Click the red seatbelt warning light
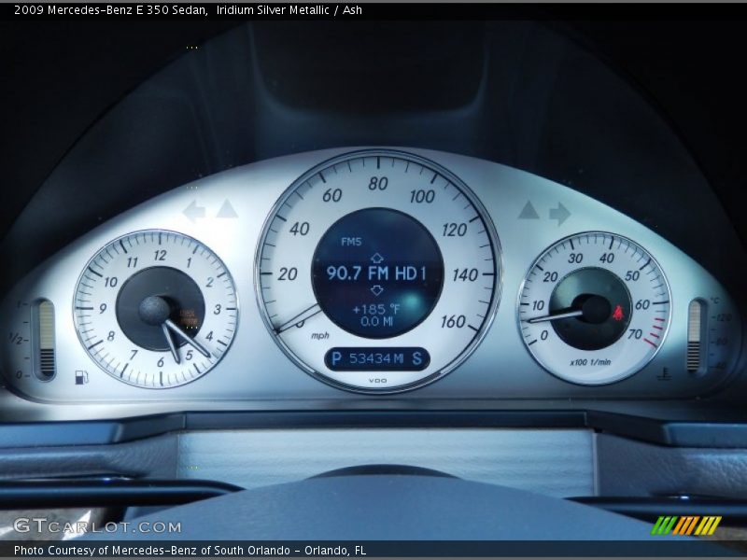 [x=618, y=313]
